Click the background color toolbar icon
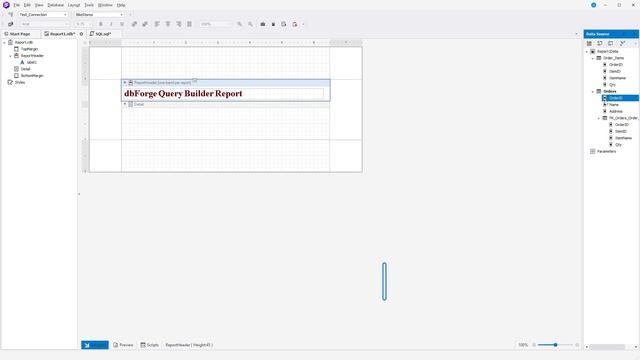This screenshot has height=360, width=640. click(x=145, y=24)
